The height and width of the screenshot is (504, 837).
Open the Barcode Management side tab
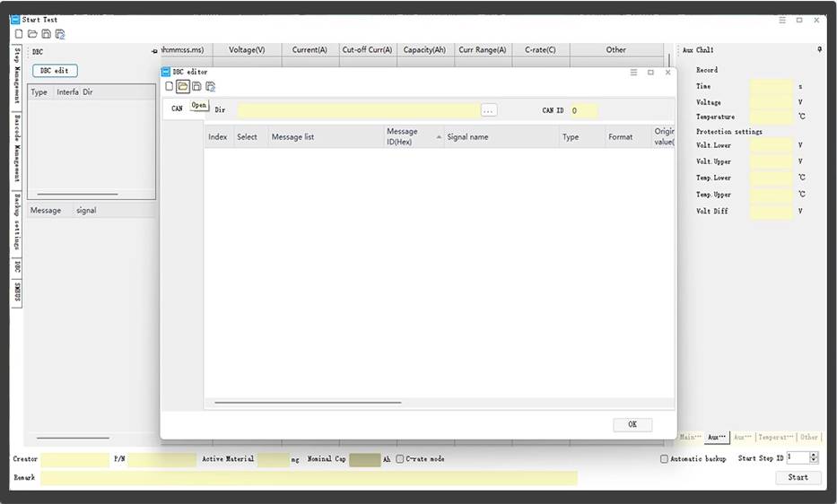click(x=17, y=149)
